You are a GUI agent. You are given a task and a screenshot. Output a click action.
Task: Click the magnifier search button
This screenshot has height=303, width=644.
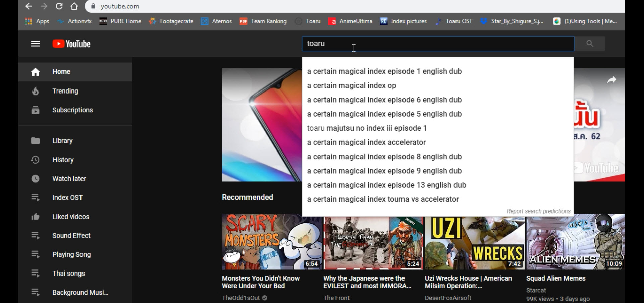590,44
